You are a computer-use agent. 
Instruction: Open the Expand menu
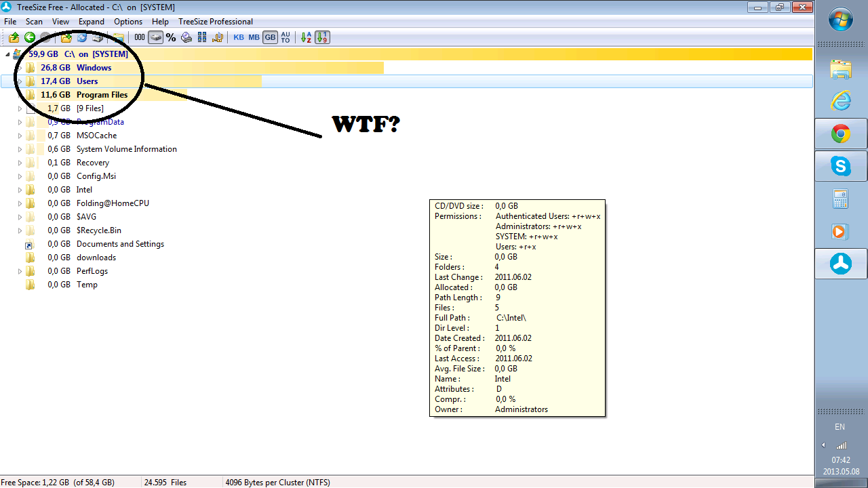click(x=92, y=22)
